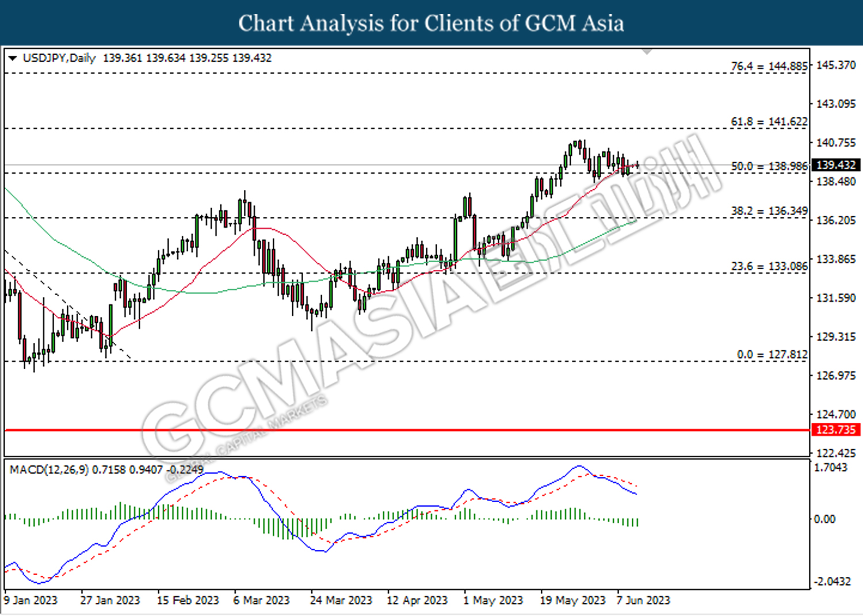863x616 pixels.
Task: Click the red 123.735 price level tag
Action: (x=836, y=430)
